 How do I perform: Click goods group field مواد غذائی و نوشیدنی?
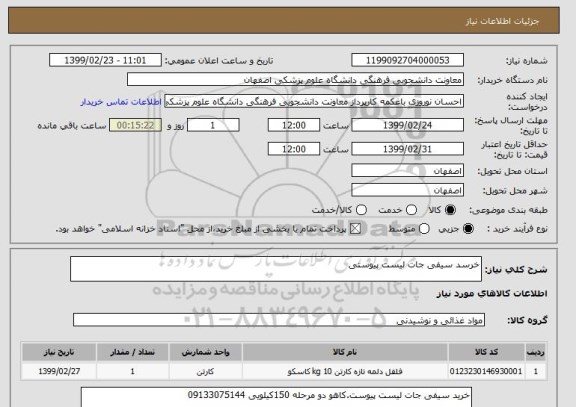click(x=279, y=320)
